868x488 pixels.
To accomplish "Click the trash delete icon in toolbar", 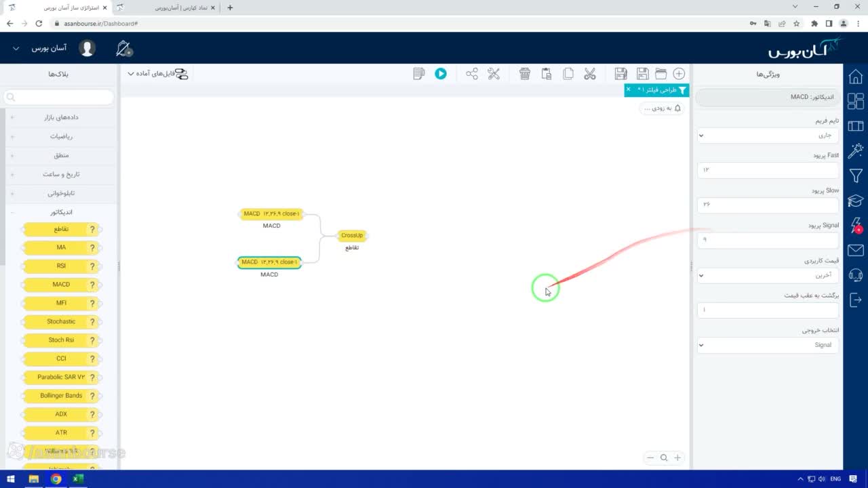I will click(x=524, y=74).
